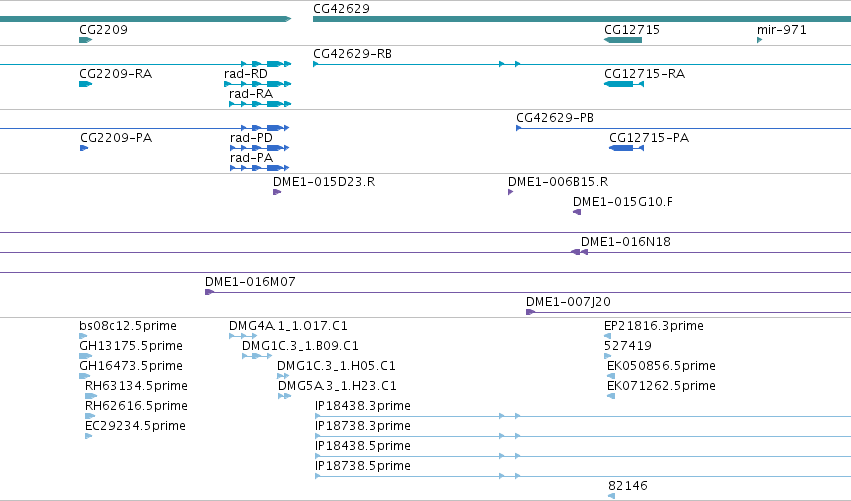
Task: Select the CG42629 gene label
Action: coord(341,9)
